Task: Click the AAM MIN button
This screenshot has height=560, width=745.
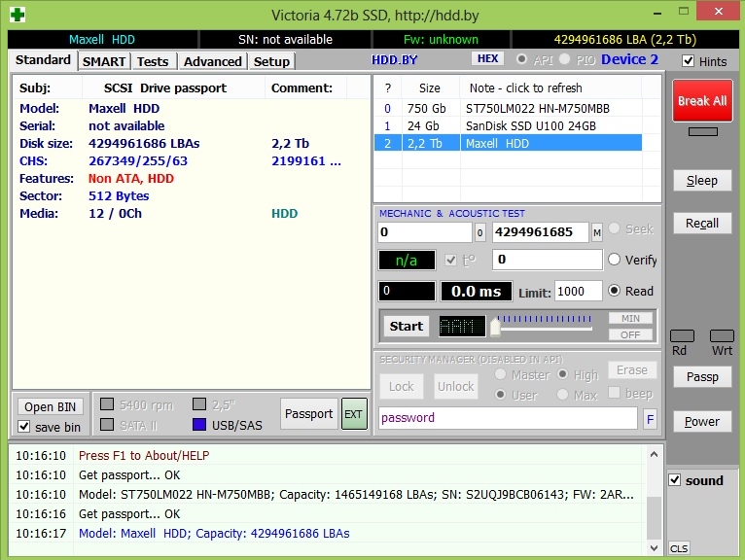Action: click(630, 318)
